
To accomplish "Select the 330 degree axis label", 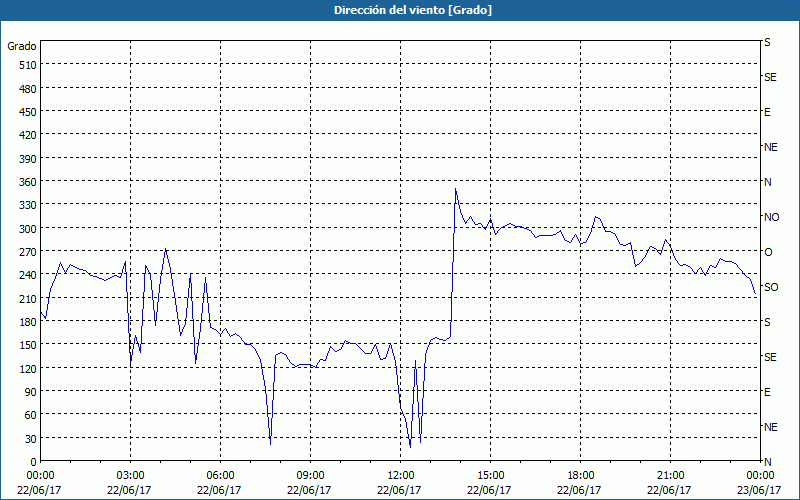I will tap(28, 205).
